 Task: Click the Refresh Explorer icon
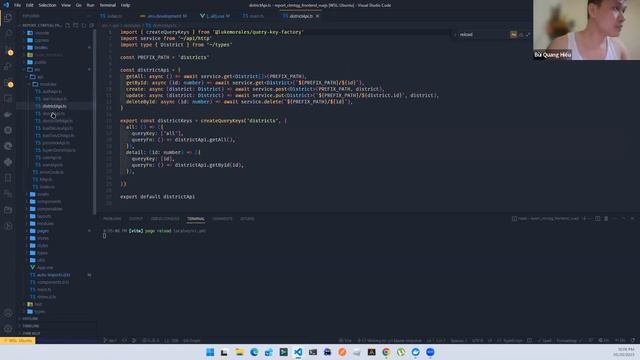pyautogui.click(x=84, y=25)
